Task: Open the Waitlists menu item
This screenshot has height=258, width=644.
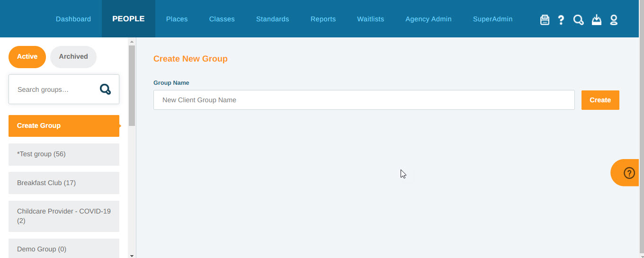Action: coord(370,19)
